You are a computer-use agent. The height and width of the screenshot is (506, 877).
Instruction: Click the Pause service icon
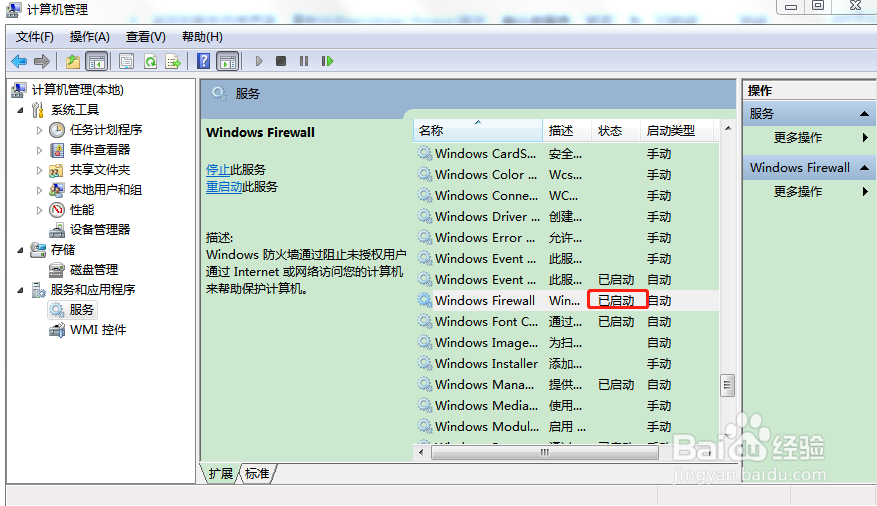coord(304,61)
